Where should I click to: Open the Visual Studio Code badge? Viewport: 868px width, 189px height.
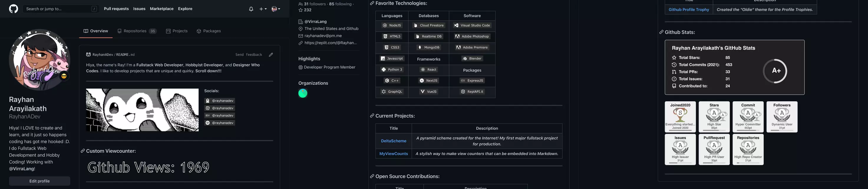point(472,25)
